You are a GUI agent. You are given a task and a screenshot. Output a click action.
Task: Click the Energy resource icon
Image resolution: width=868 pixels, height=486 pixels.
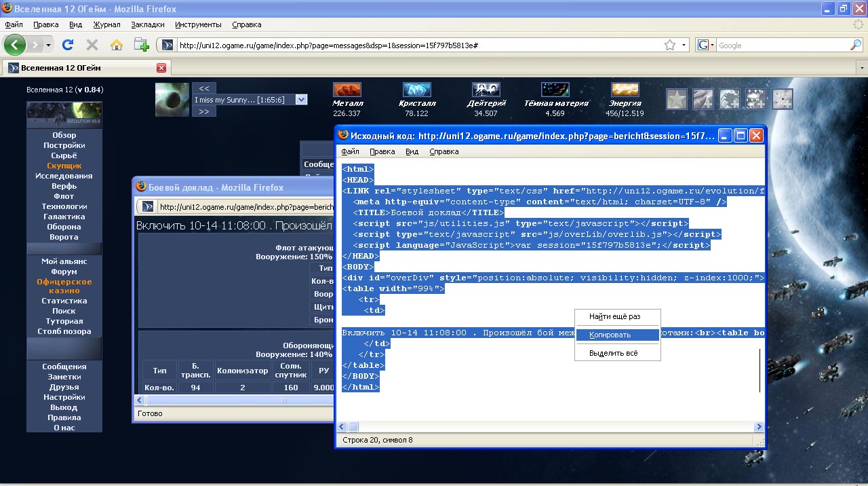(x=625, y=90)
